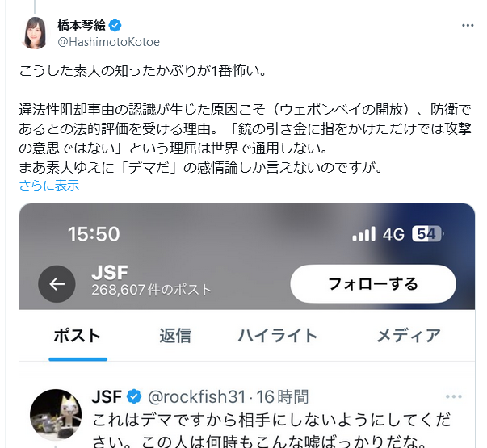Tap the back arrow in the JSF header
The height and width of the screenshot is (448, 487).
pos(57,284)
